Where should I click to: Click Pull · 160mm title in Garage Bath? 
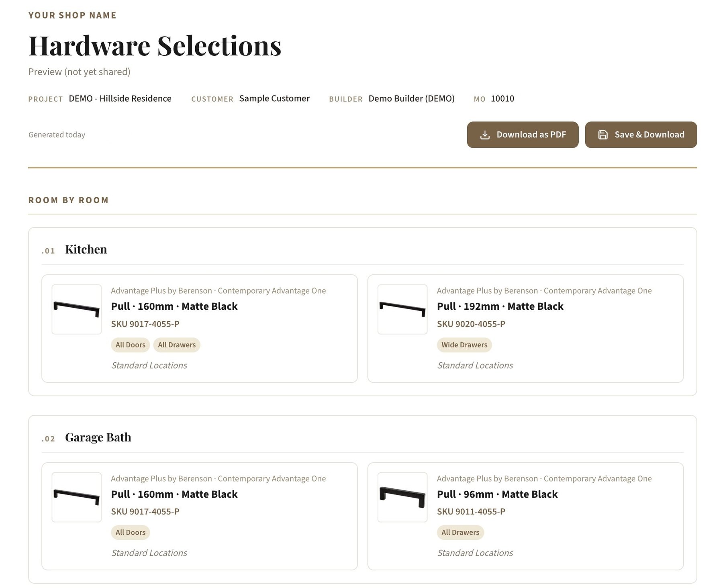(x=174, y=494)
